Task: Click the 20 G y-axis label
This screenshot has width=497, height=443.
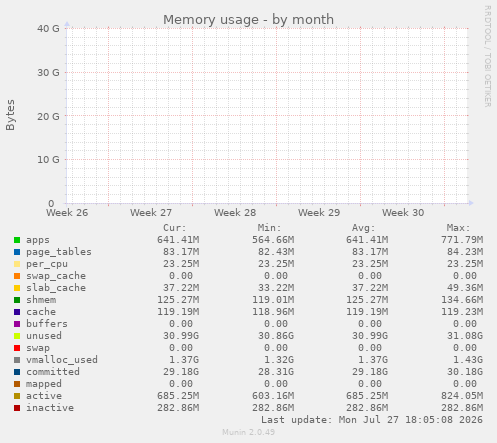Action: [48, 117]
